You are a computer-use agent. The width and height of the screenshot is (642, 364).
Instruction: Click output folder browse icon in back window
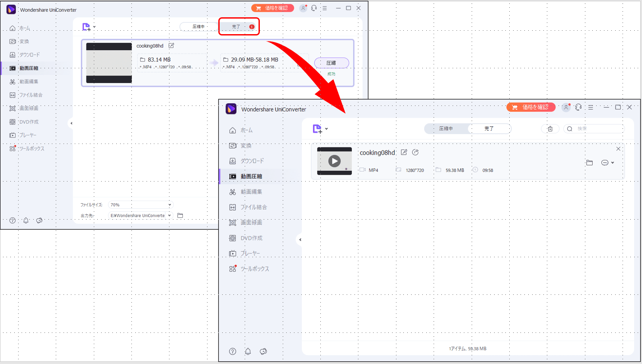180,215
